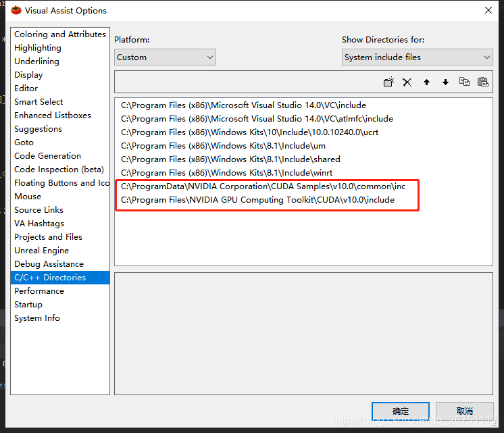This screenshot has width=504, height=433.
Task: Select the VC\atlmfc\include directory entry
Action: pos(257,119)
